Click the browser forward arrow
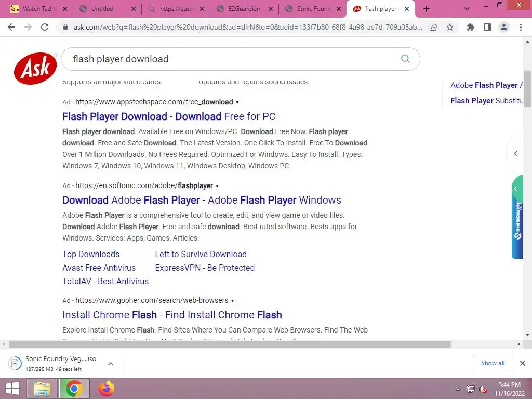 pos(28,27)
